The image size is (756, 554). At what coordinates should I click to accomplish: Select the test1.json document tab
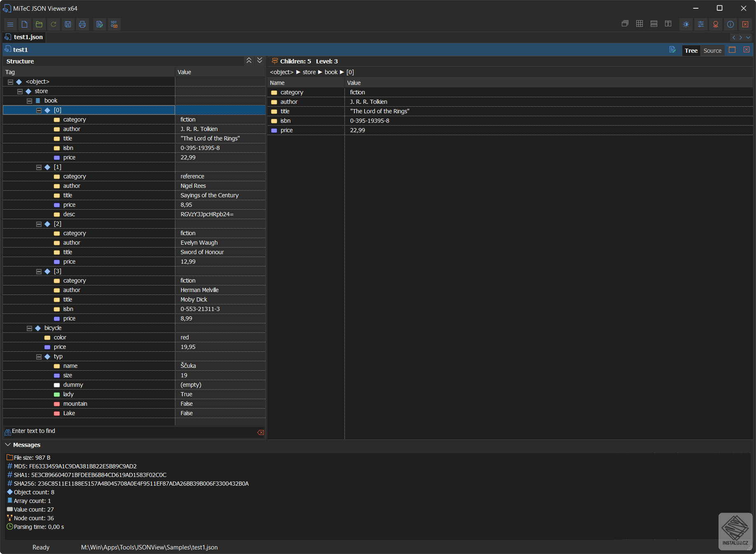click(24, 37)
